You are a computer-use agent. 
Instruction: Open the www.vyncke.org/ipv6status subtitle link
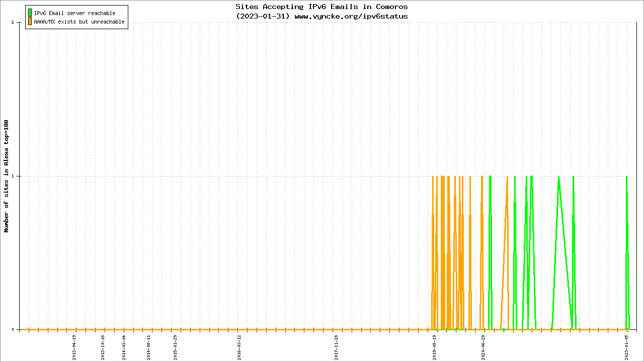[x=351, y=16]
